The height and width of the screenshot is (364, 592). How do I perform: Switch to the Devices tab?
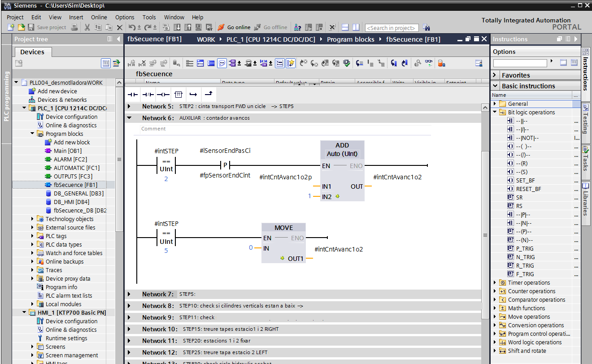(x=32, y=52)
